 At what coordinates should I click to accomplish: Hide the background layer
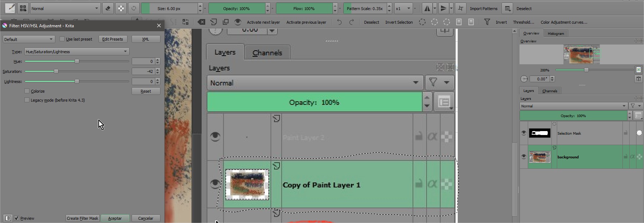(x=524, y=157)
